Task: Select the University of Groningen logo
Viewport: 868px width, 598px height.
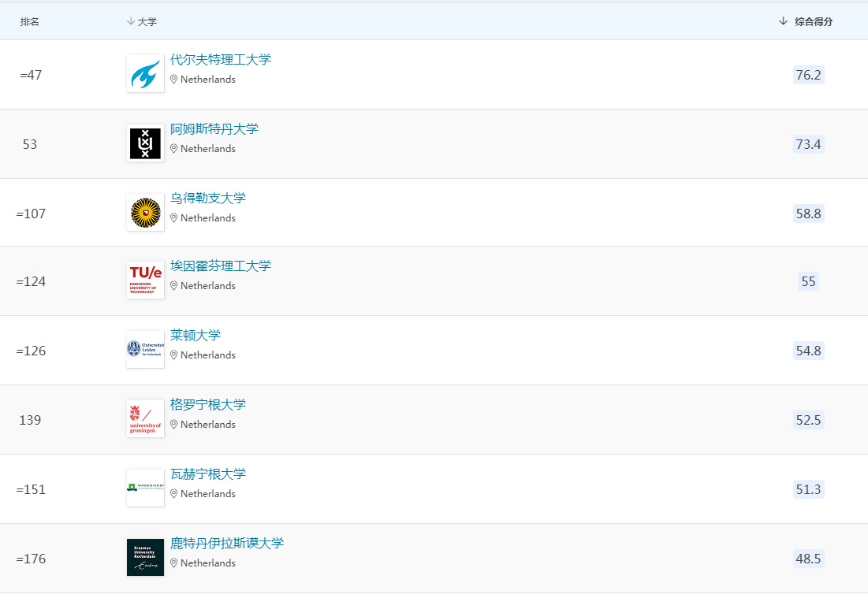Action: (x=145, y=418)
